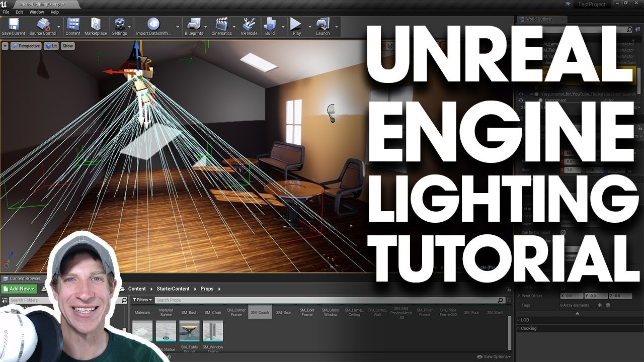Image resolution: width=644 pixels, height=362 pixels.
Task: Click search magnifier icon in folder search
Action: (x=124, y=300)
